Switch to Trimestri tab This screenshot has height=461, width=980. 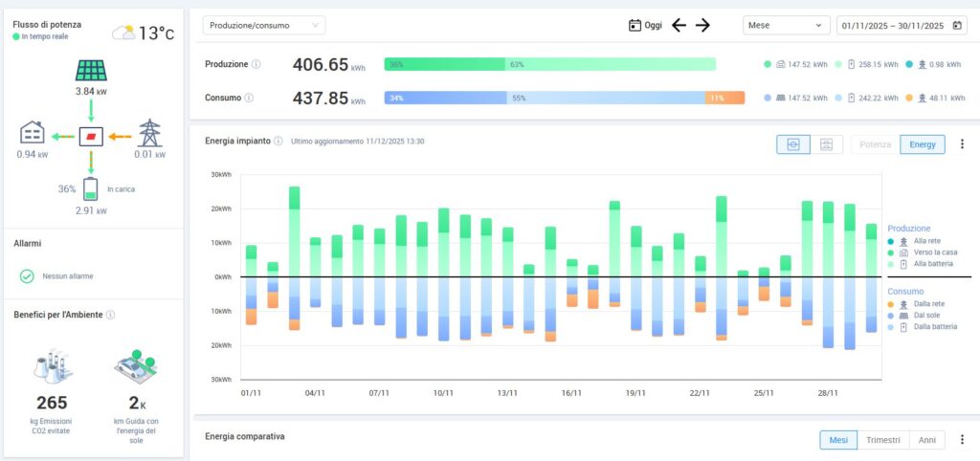(x=882, y=440)
